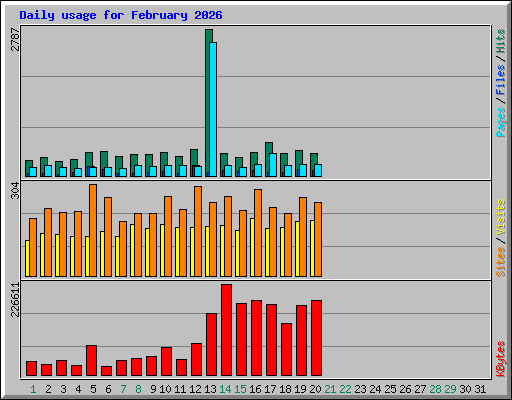The image size is (512, 400).
Task: Click the yellow Sites bar for day 16
Action: [252, 247]
